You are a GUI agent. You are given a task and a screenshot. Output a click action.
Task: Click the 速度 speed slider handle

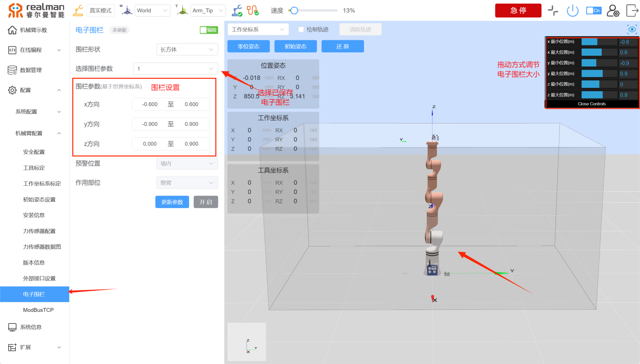[x=294, y=11]
